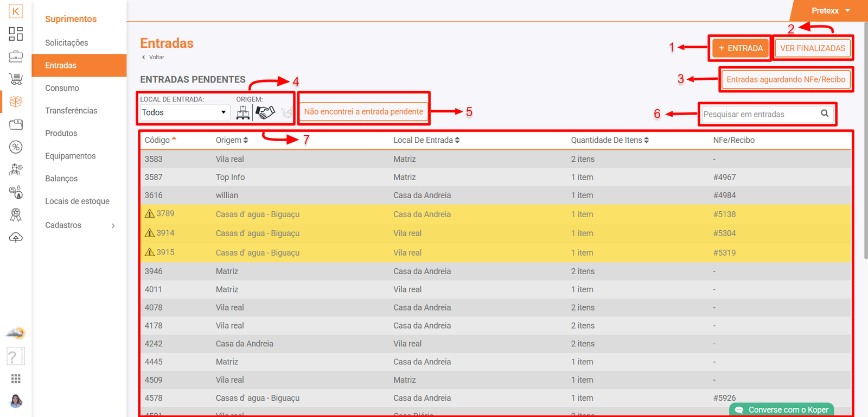Click the magnifier search icon
The width and height of the screenshot is (868, 417).
tap(824, 113)
